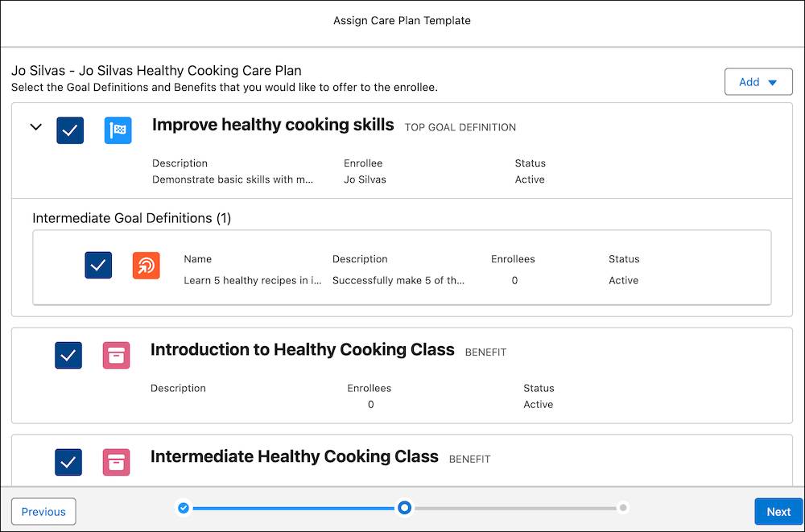The width and height of the screenshot is (805, 532).
Task: Click the Active status of the top goal
Action: click(x=529, y=179)
